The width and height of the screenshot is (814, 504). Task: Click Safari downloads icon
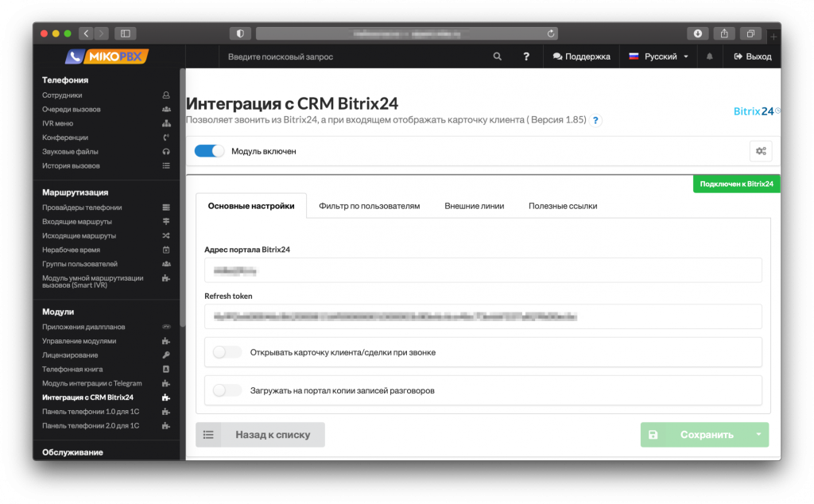point(698,33)
